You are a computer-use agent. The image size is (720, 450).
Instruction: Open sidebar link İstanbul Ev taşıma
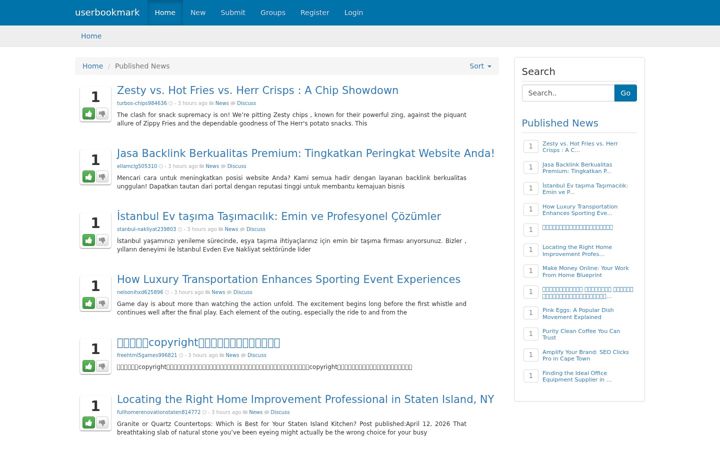point(585,189)
